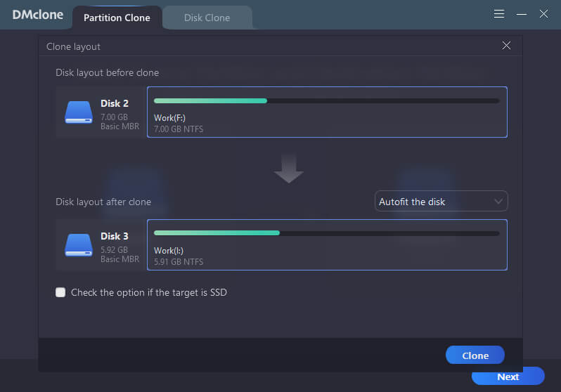This screenshot has width=561, height=392.
Task: Click the chevron arrow of Autofit dropdown
Action: click(x=498, y=202)
